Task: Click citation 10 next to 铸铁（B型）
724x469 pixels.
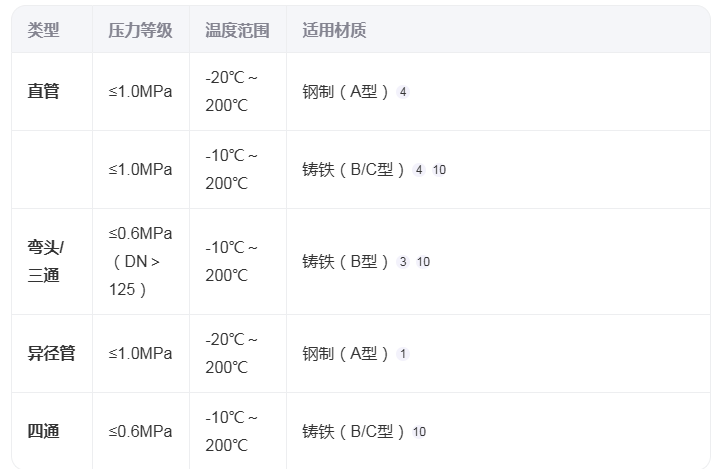Action: point(423,262)
